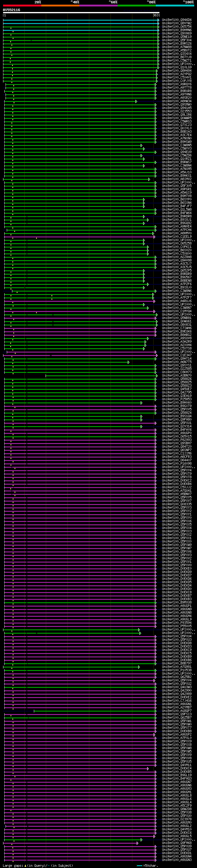
Task: Click the UniRef100_A9TTT8 label
Action: click(x=177, y=88)
